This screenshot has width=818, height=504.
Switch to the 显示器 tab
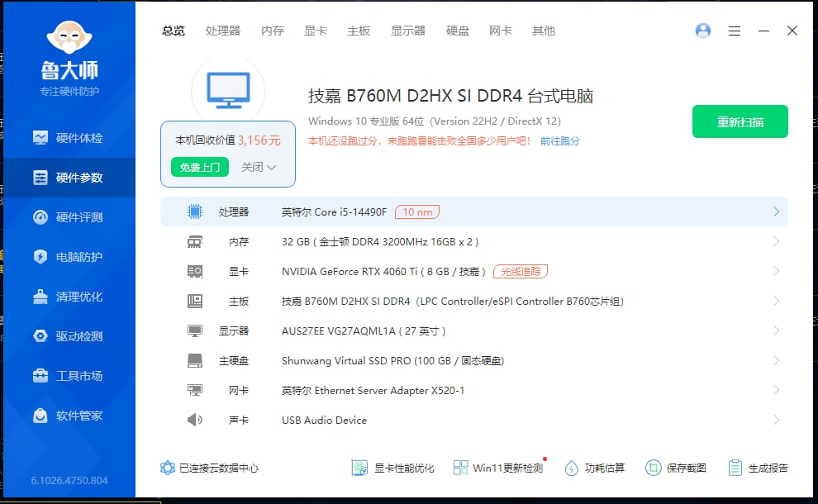pyautogui.click(x=408, y=31)
